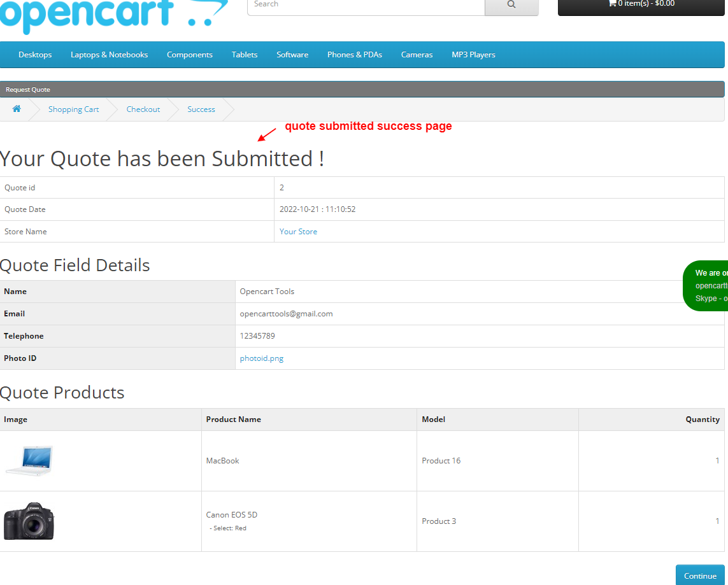Select the Cameras menu item
Viewport: 728px width, 585px height.
417,55
